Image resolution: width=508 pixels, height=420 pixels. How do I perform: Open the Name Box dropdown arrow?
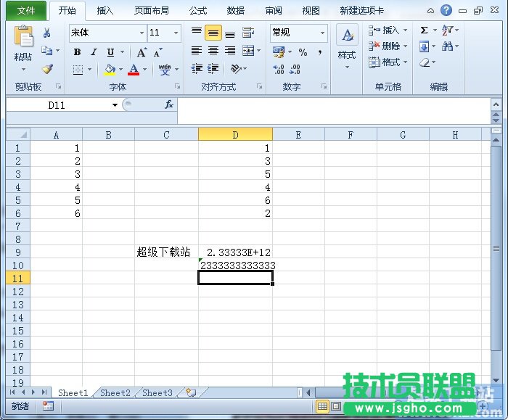[115, 104]
